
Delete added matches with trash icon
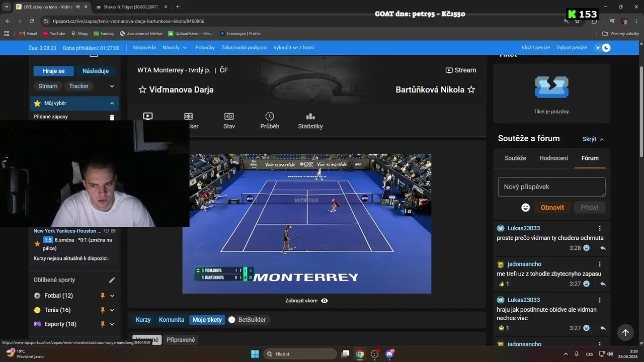click(112, 117)
